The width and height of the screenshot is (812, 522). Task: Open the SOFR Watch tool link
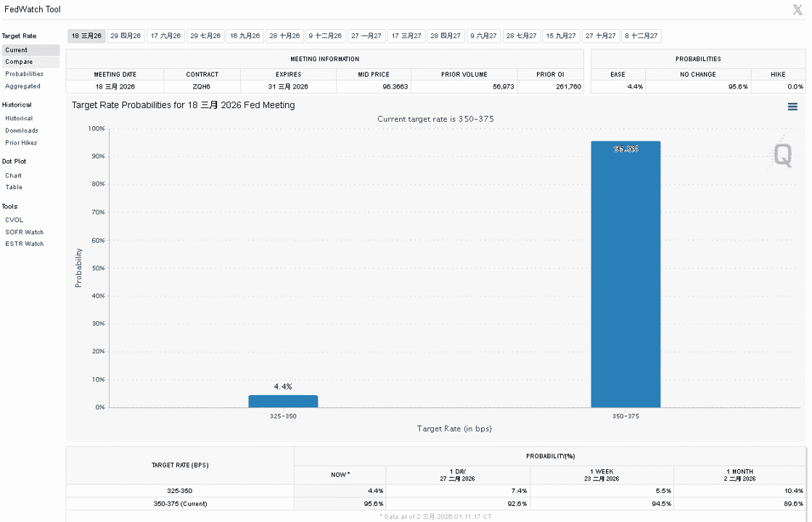click(25, 232)
